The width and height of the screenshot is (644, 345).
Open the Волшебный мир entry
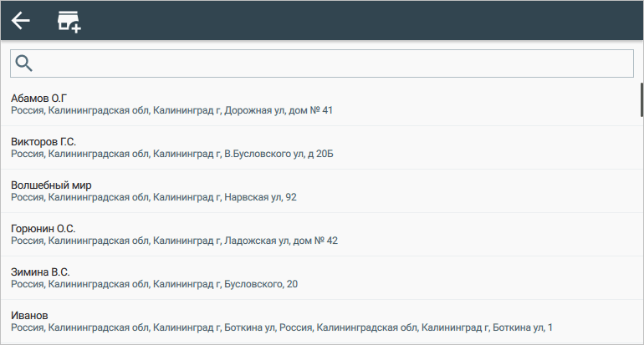tap(51, 185)
